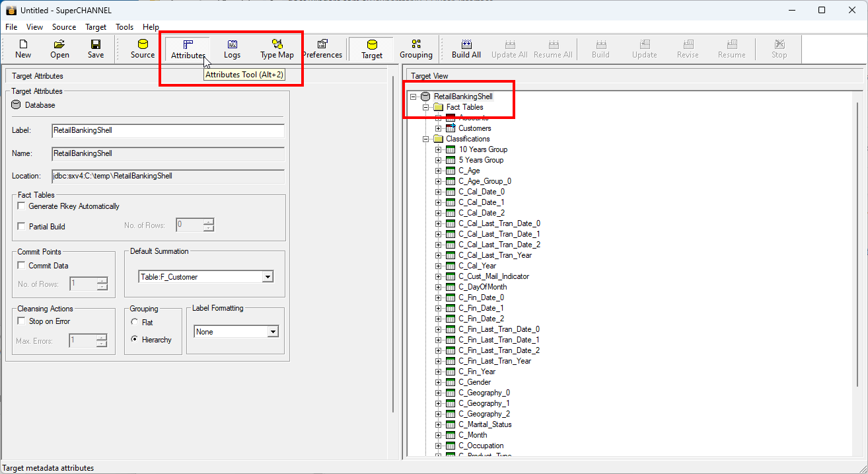Enable Generate Rkey Automatically checkbox
The height and width of the screenshot is (474, 868).
22,206
